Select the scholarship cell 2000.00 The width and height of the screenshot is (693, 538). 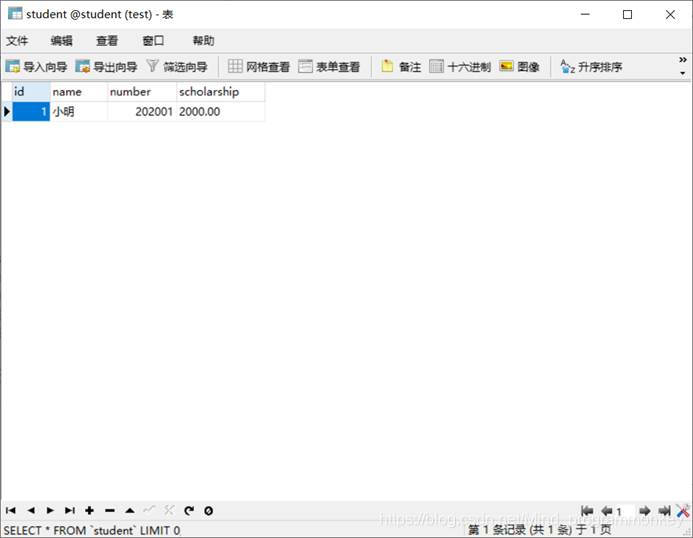pos(221,111)
